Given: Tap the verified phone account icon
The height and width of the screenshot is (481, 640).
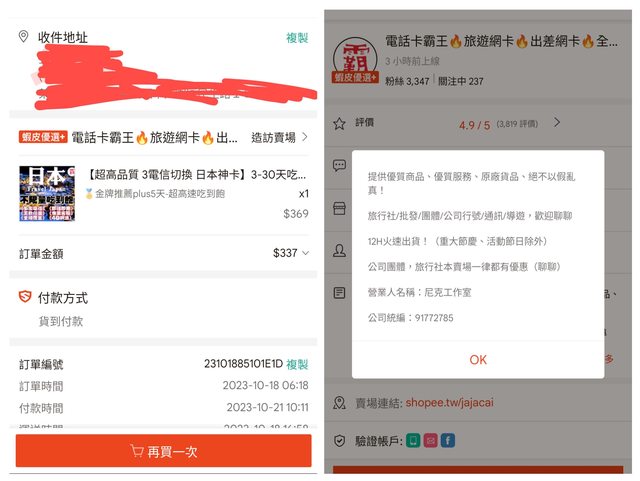Looking at the screenshot, I should (413, 440).
